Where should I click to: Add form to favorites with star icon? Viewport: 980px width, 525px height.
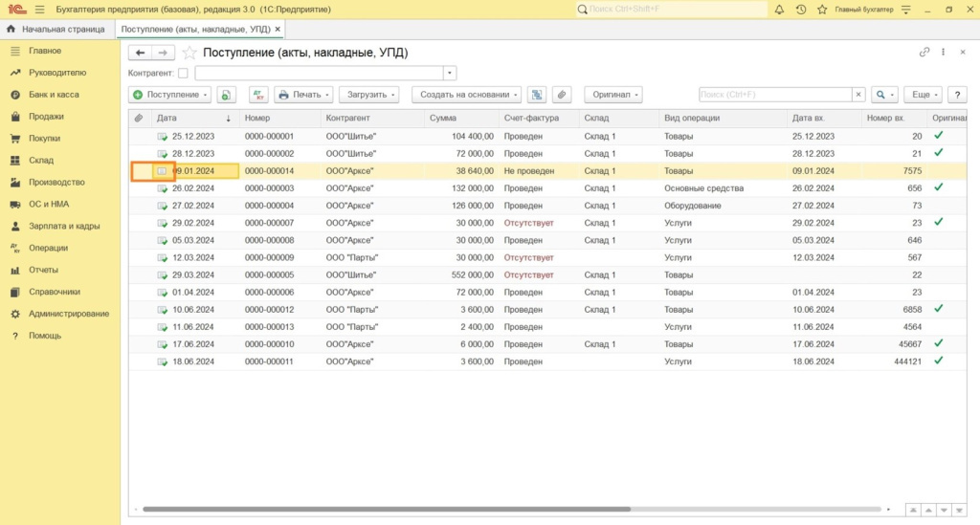click(189, 53)
